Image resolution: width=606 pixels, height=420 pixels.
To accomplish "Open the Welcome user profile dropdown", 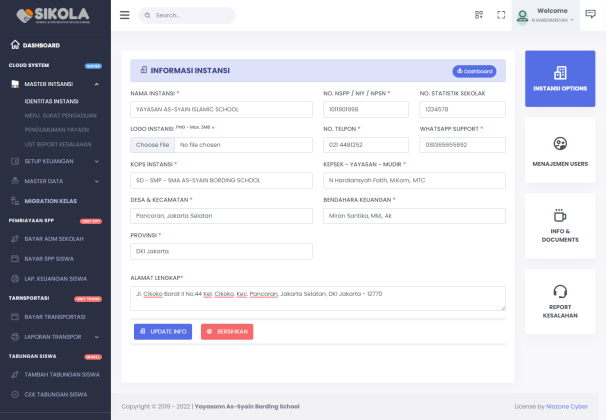I will coord(544,15).
